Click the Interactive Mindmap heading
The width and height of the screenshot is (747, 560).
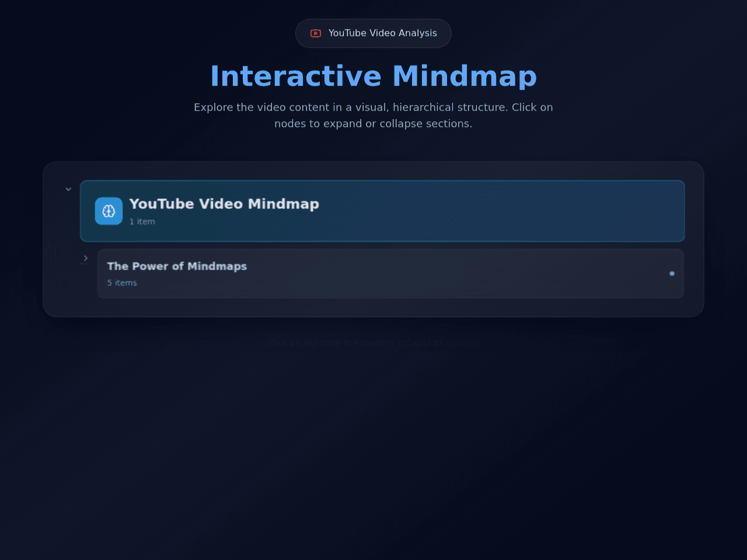373,76
